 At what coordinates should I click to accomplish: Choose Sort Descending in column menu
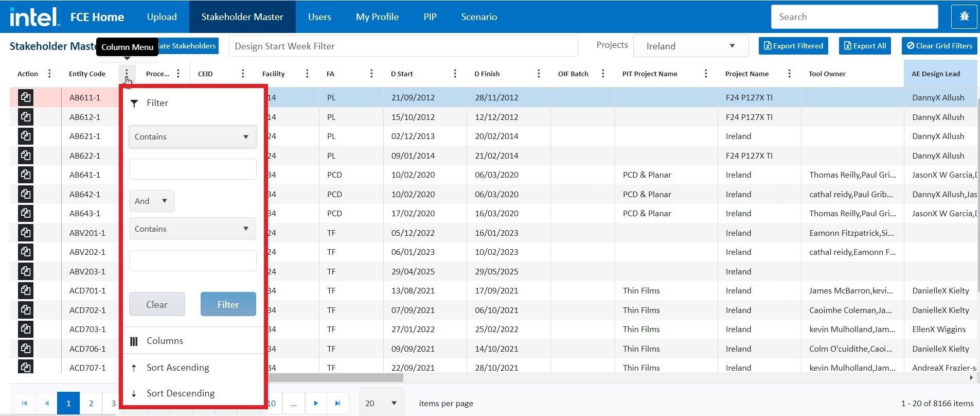pos(180,393)
